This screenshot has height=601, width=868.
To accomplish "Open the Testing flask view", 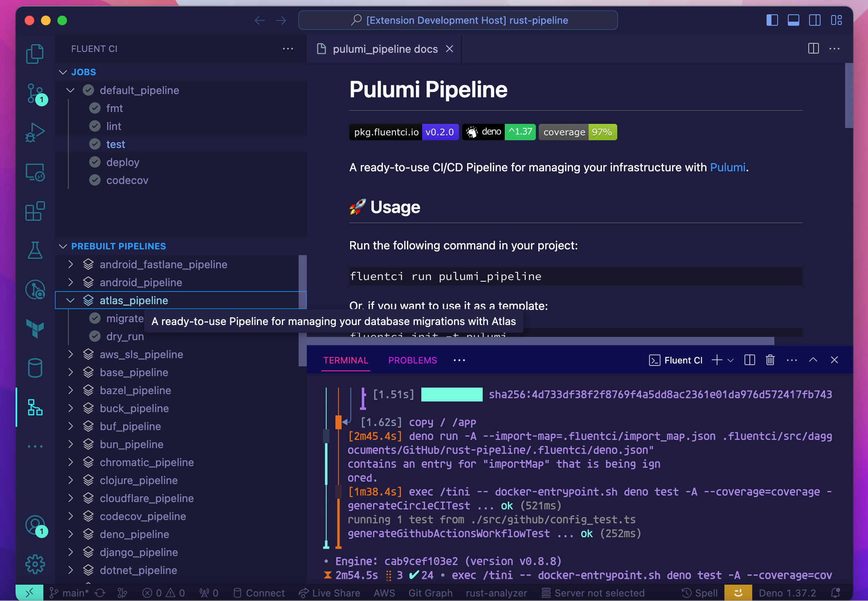I will (35, 250).
